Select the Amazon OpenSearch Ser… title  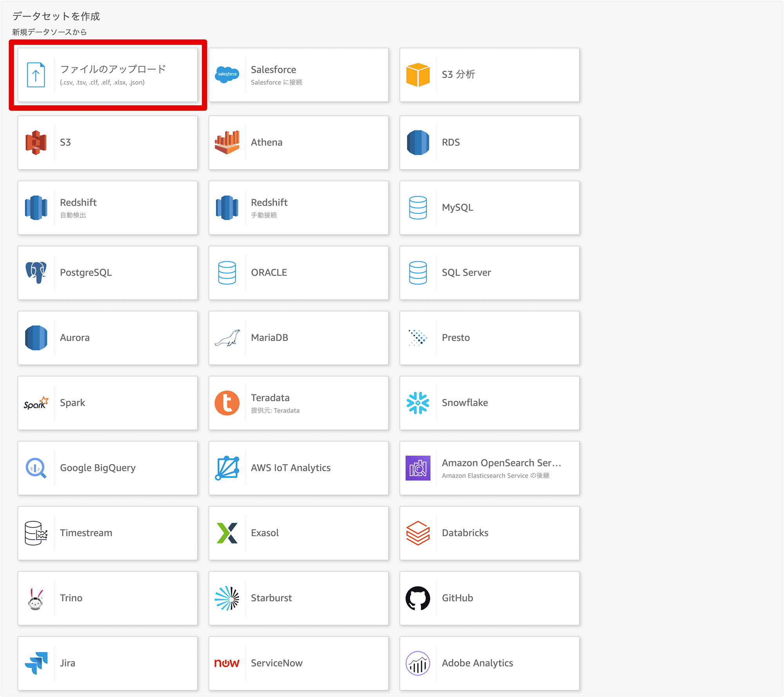pos(502,463)
